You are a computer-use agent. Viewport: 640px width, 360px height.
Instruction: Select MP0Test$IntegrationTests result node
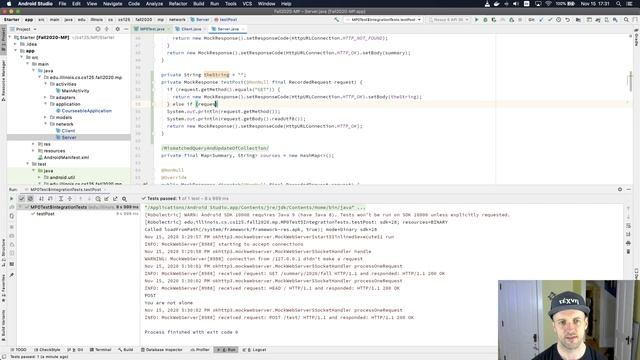click(58, 207)
